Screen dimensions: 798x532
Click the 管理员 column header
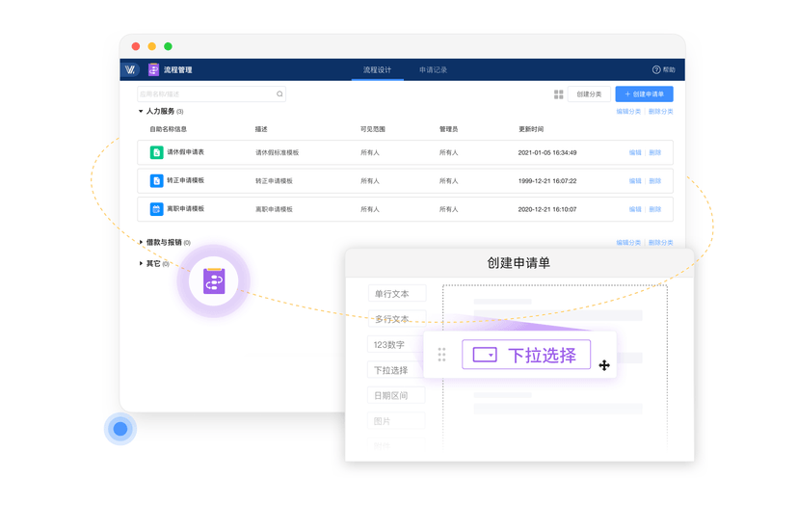(x=449, y=129)
